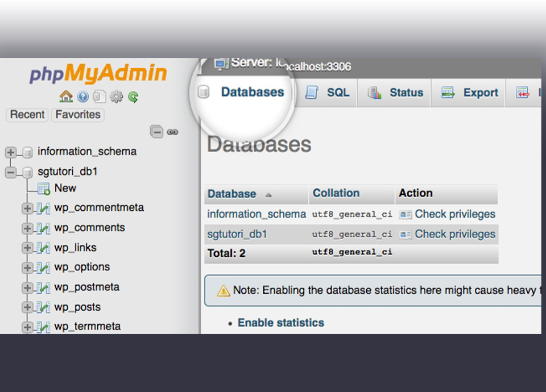Select sgtutori_db1 in the navigation tree
The width and height of the screenshot is (546, 392).
pos(68,172)
